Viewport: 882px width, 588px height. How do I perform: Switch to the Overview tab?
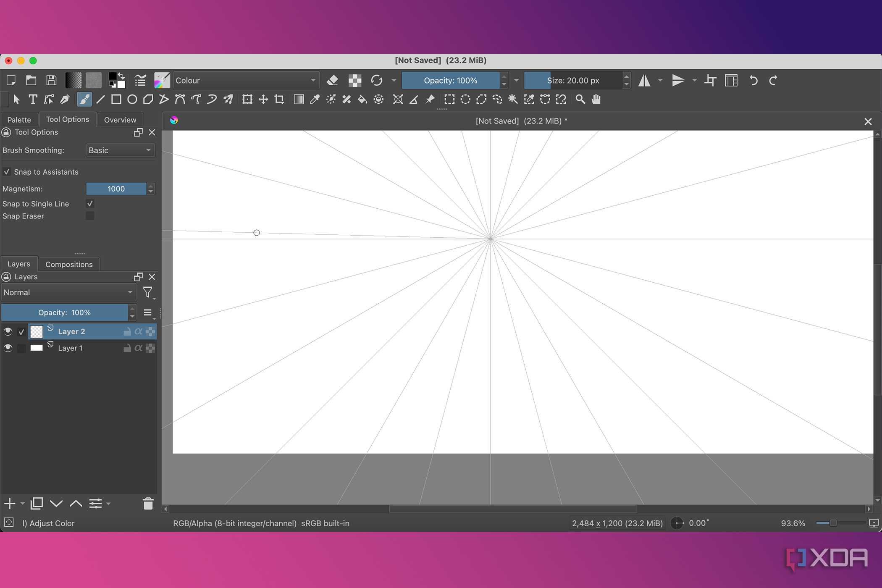point(120,120)
